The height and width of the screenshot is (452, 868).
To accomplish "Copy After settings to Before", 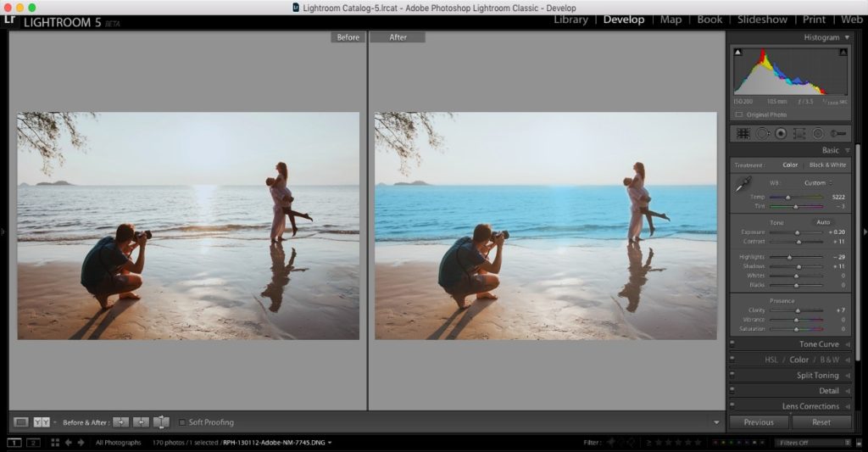I will (x=142, y=422).
